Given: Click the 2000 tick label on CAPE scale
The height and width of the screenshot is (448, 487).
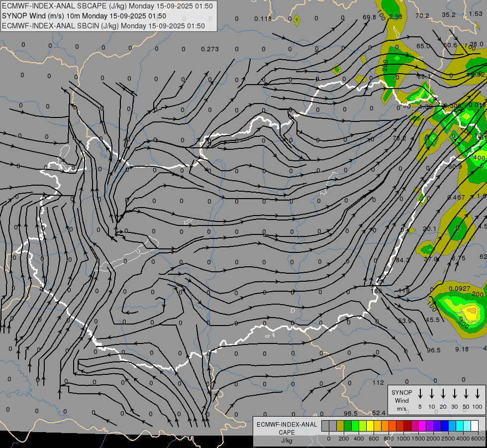Looking at the screenshot, I should pyautogui.click(x=433, y=439).
